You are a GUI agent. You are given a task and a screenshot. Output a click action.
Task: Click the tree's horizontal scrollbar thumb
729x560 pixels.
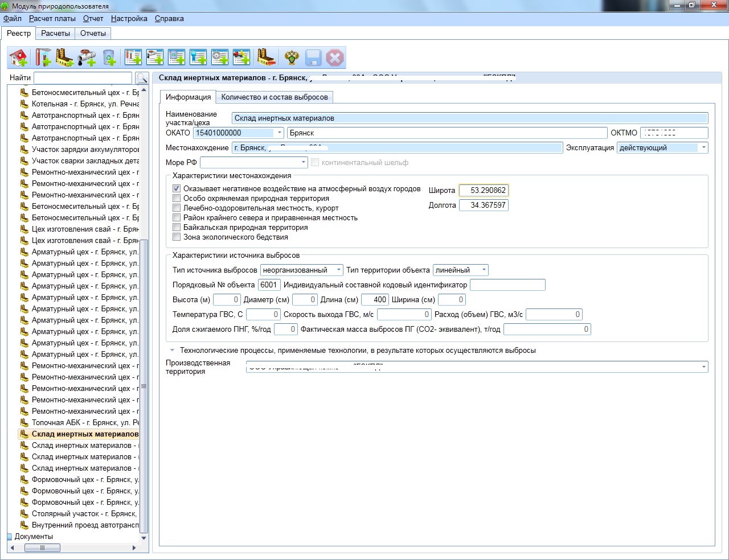pyautogui.click(x=43, y=548)
